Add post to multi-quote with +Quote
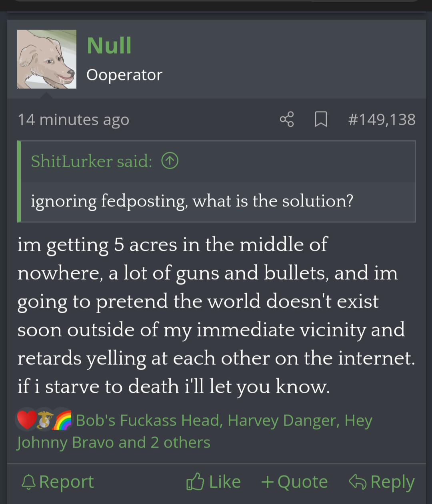 [294, 482]
